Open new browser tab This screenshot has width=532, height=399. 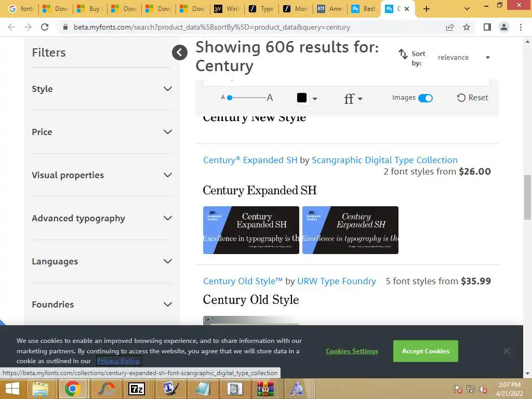tap(427, 9)
